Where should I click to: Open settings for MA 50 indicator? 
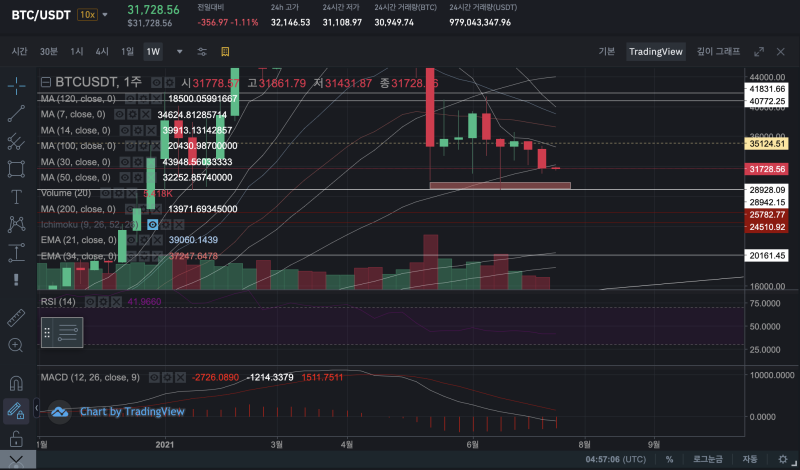click(138, 178)
